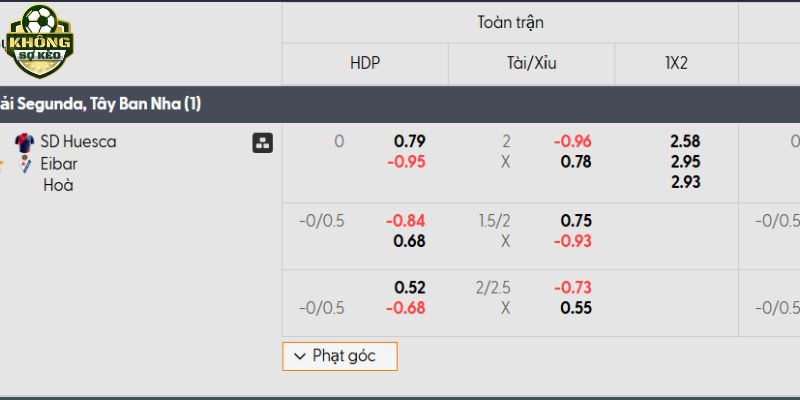This screenshot has width=800, height=400.
Task: Expand the Phạt góc dropdown
Action: click(340, 356)
